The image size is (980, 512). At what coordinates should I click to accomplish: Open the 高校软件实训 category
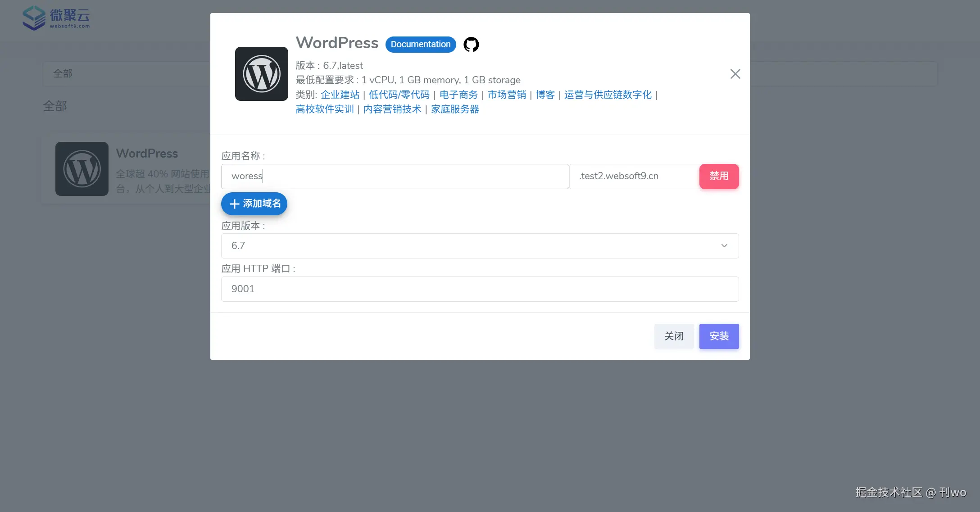tap(324, 109)
